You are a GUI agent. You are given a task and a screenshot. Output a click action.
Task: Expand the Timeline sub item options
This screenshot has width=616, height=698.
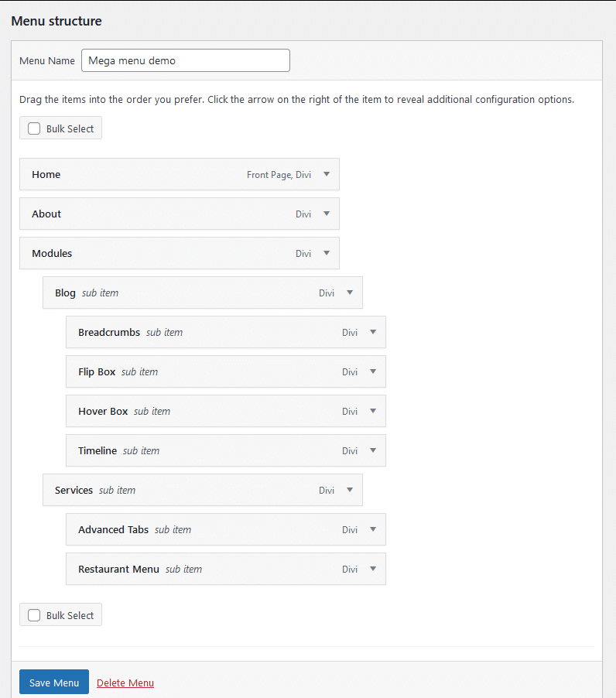click(374, 450)
